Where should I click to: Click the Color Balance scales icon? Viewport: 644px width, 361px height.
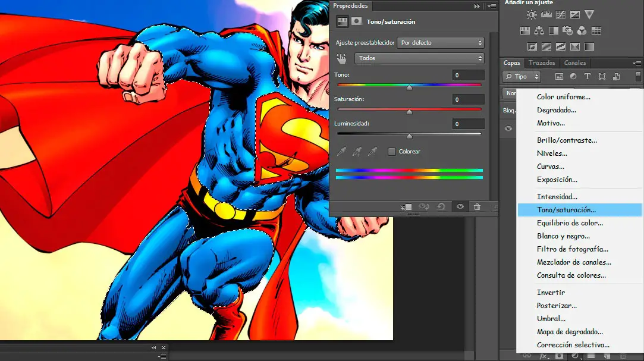pyautogui.click(x=539, y=31)
